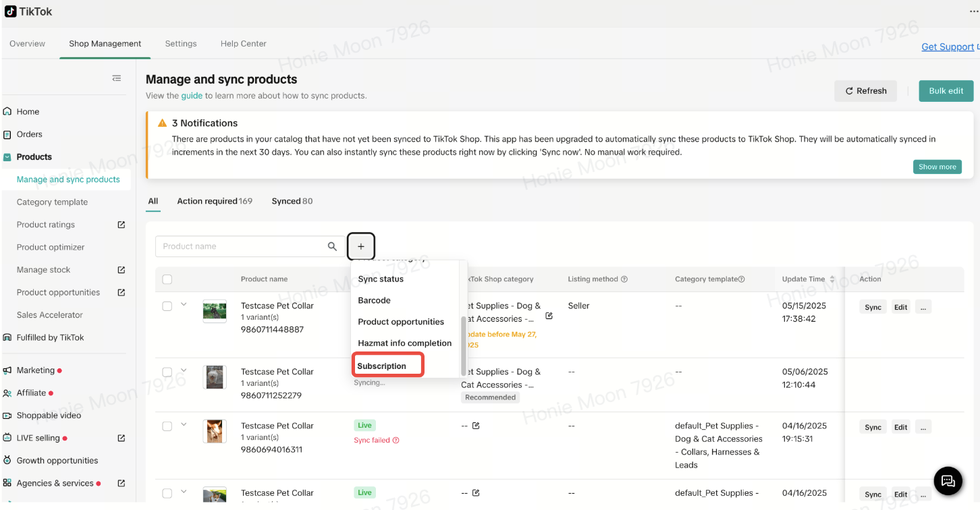Click Product ratings external link icon
Image resolution: width=980 pixels, height=510 pixels.
point(121,225)
